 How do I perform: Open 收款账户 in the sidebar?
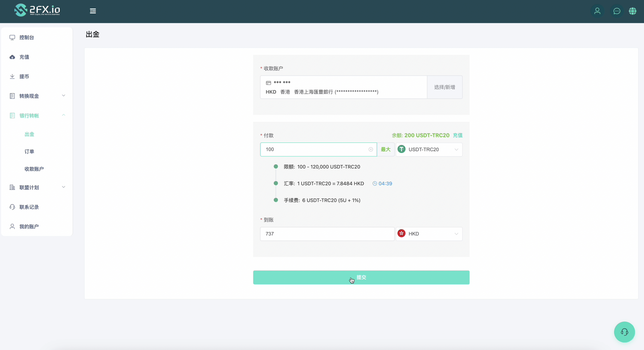tap(34, 169)
